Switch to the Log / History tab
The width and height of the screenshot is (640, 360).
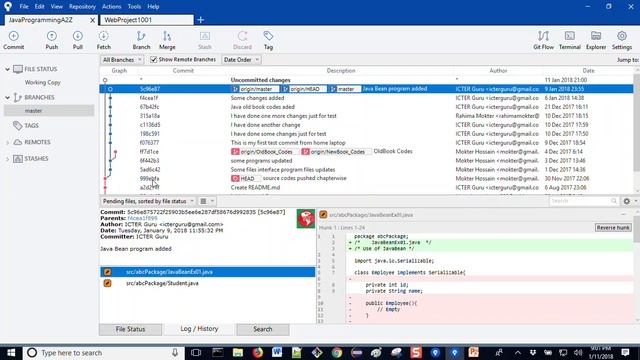tap(199, 329)
